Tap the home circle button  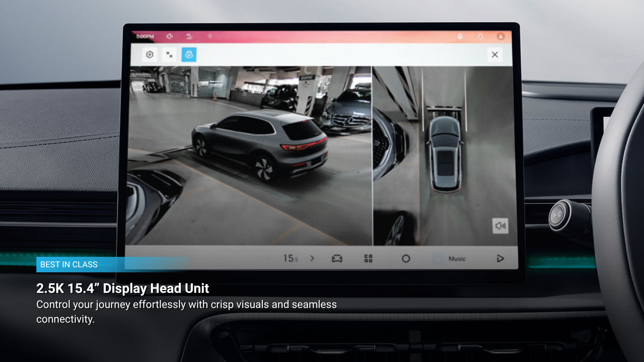point(406,259)
